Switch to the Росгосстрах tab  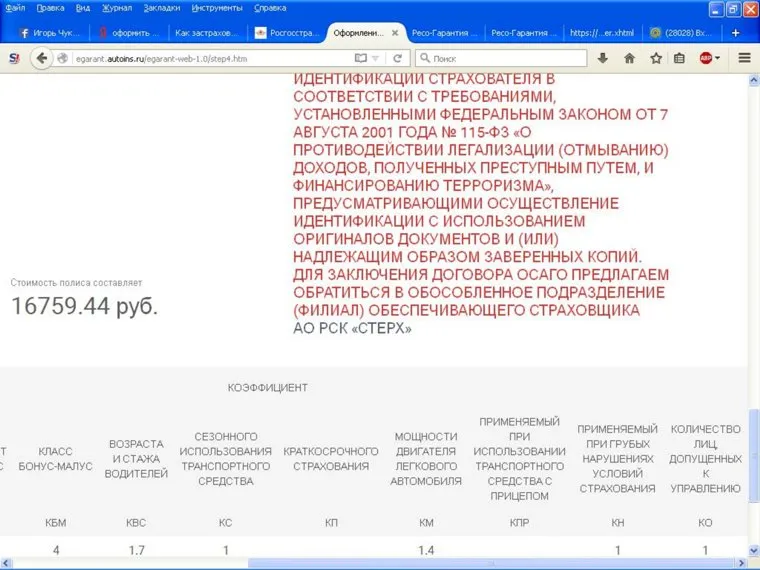click(x=287, y=32)
